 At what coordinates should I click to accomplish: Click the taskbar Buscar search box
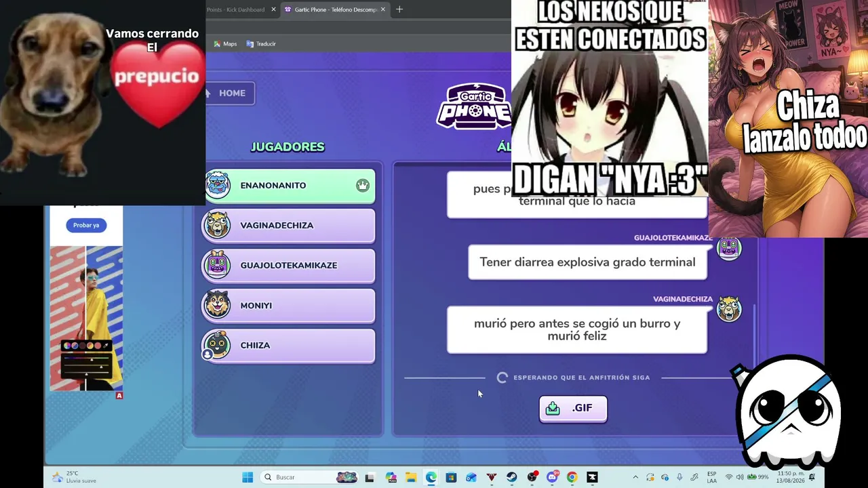tap(310, 477)
